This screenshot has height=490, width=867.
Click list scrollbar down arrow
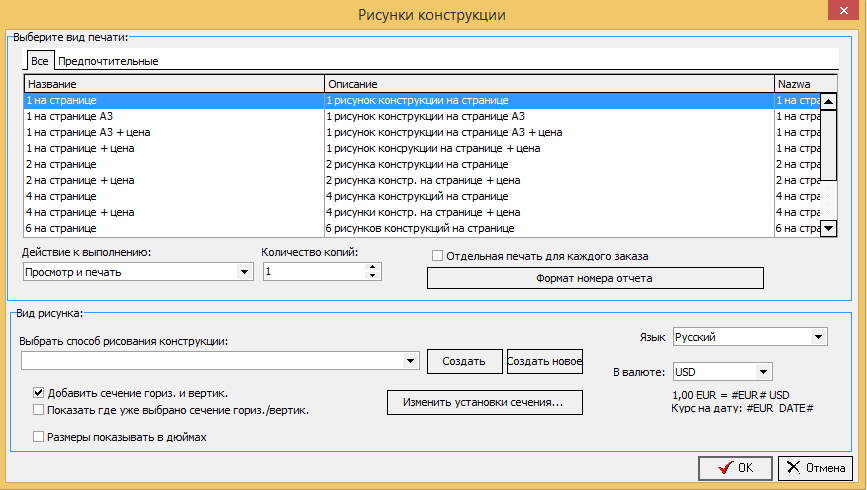(828, 228)
